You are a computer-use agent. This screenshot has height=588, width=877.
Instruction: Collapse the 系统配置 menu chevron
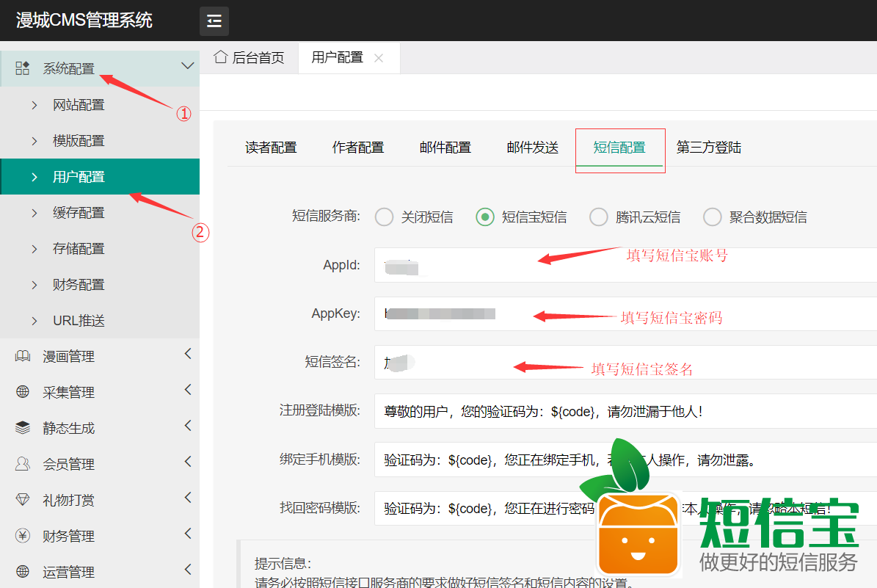click(187, 66)
